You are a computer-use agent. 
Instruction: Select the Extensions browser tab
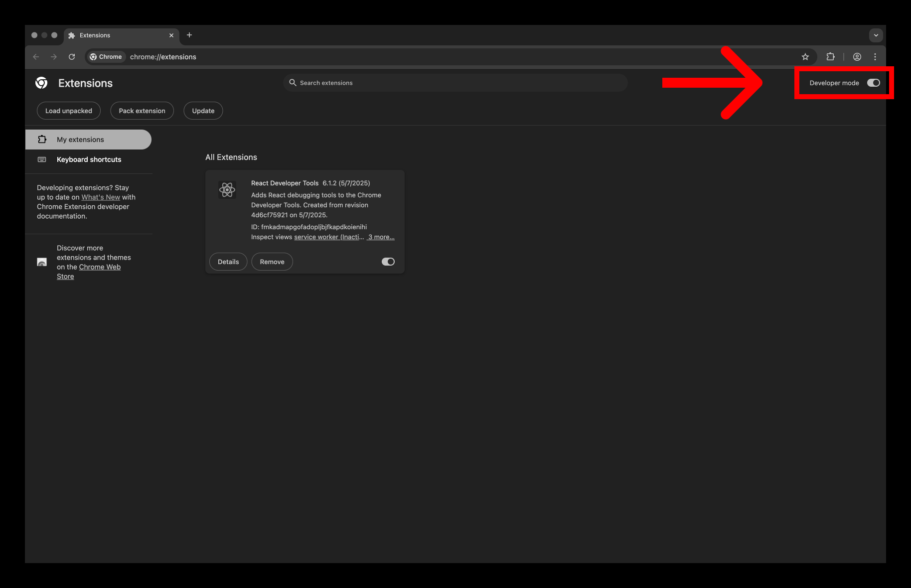click(x=121, y=35)
